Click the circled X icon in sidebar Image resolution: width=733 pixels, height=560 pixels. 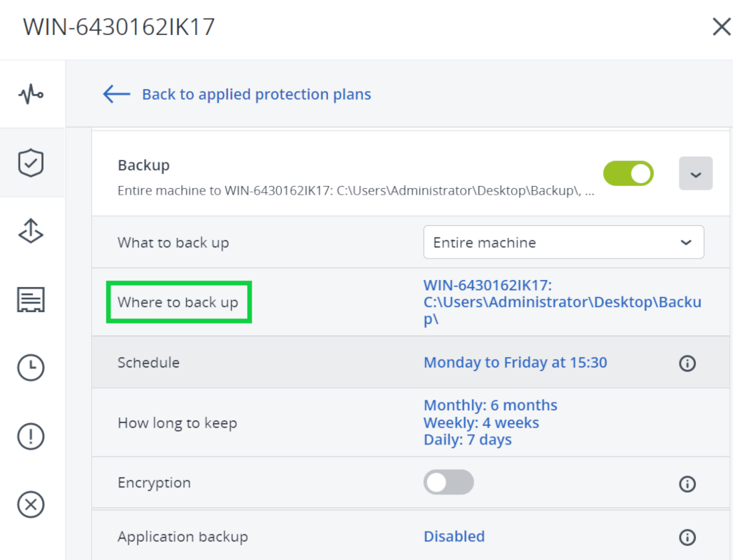[31, 504]
